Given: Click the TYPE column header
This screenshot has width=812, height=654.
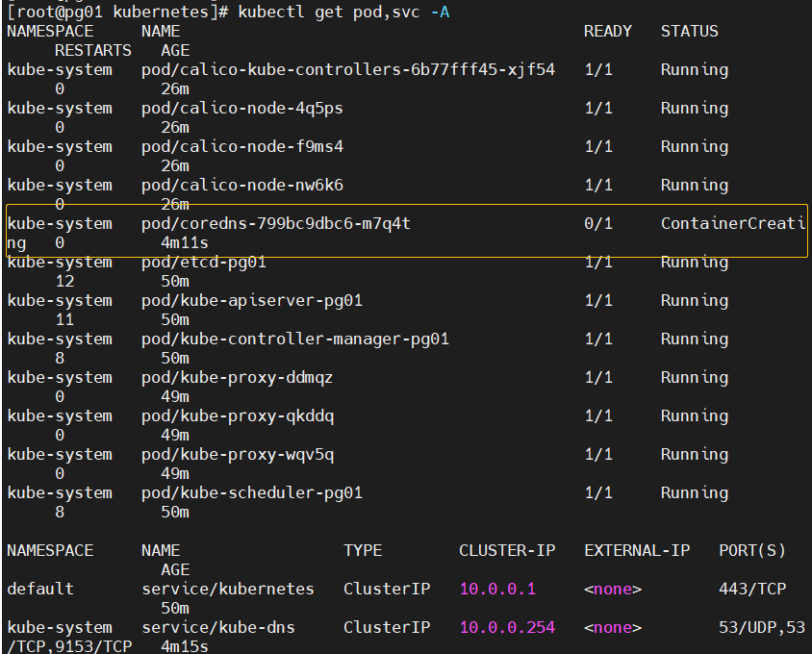Looking at the screenshot, I should (x=363, y=550).
